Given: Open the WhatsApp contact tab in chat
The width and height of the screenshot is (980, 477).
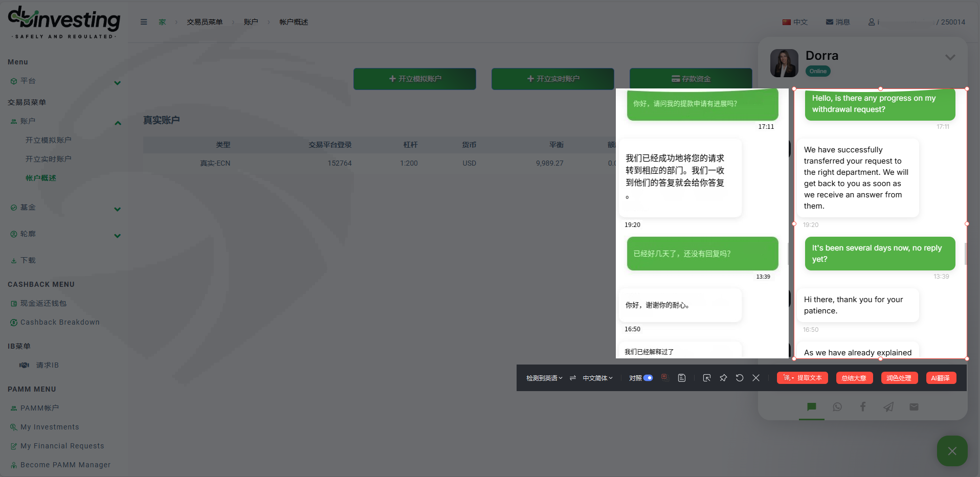Looking at the screenshot, I should (837, 407).
